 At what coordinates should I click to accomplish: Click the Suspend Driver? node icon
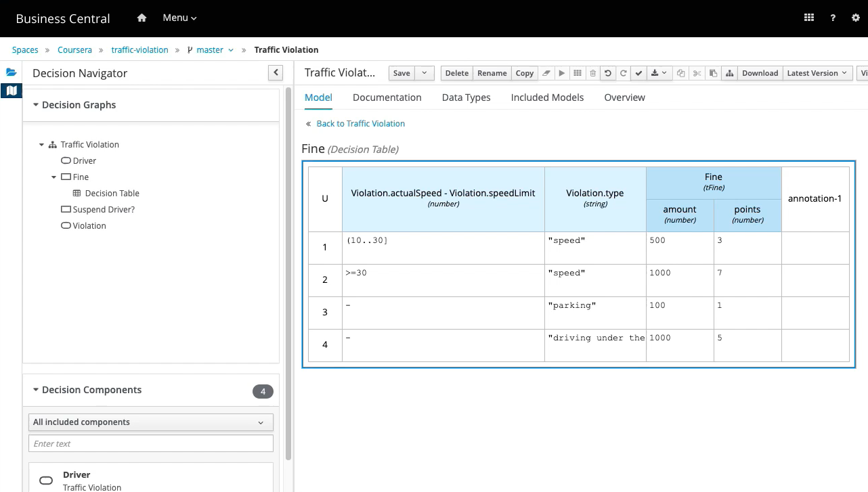pyautogui.click(x=66, y=210)
